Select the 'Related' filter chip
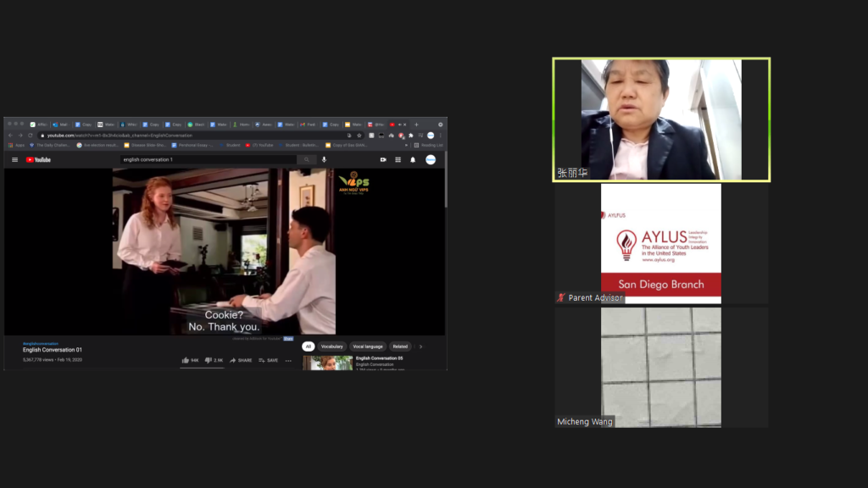The width and height of the screenshot is (868, 488). [400, 347]
